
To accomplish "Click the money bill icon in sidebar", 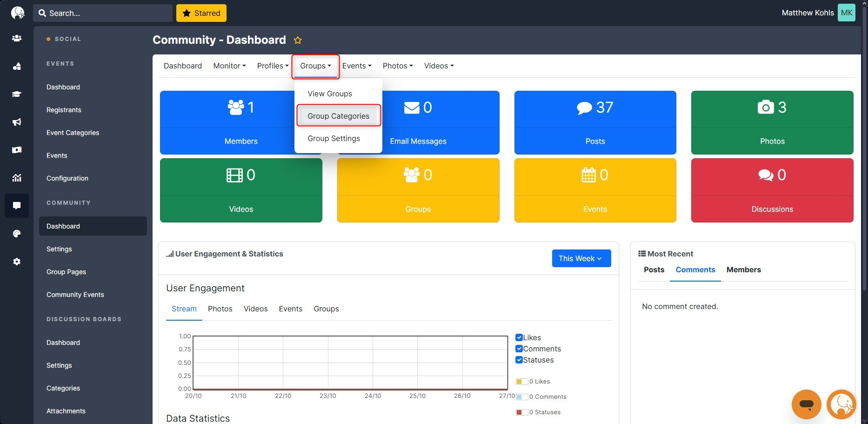I will pos(17,150).
